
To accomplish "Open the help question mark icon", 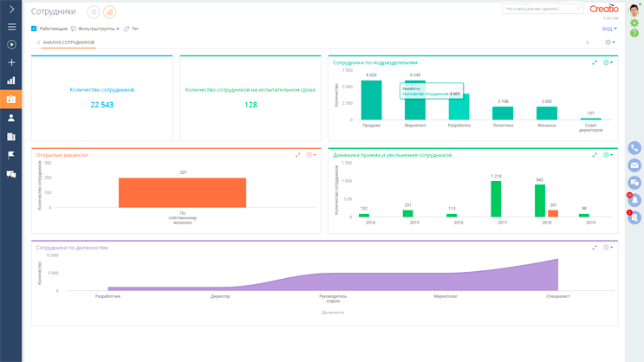I will (x=634, y=33).
